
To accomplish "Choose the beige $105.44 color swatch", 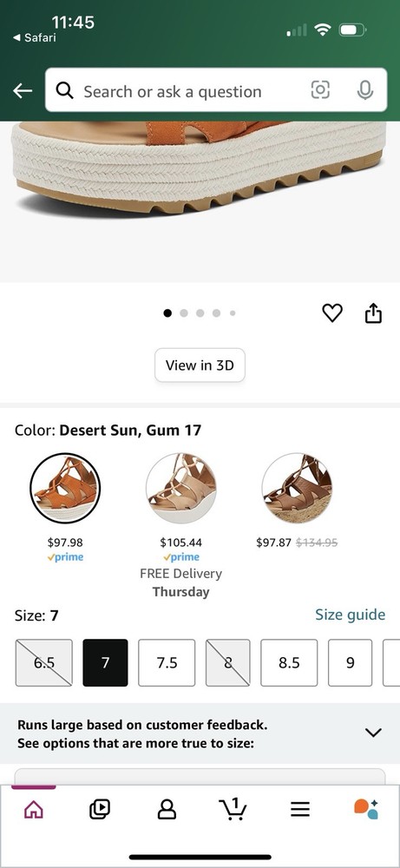I will pos(181,488).
